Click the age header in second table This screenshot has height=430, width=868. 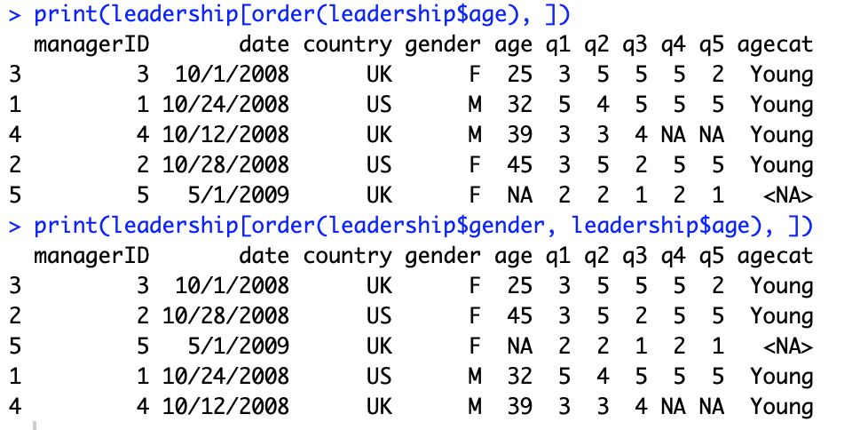[513, 257]
